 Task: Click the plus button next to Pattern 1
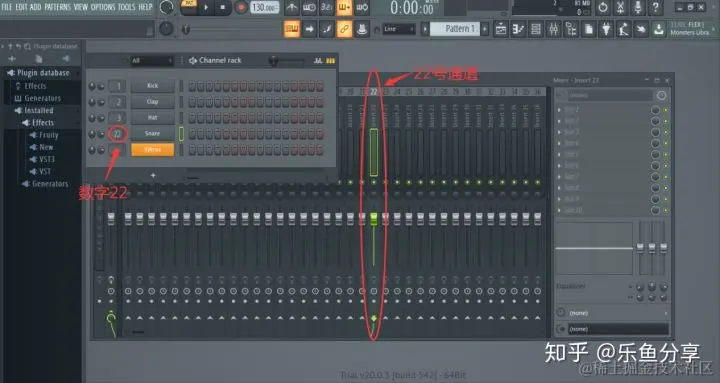coord(485,29)
